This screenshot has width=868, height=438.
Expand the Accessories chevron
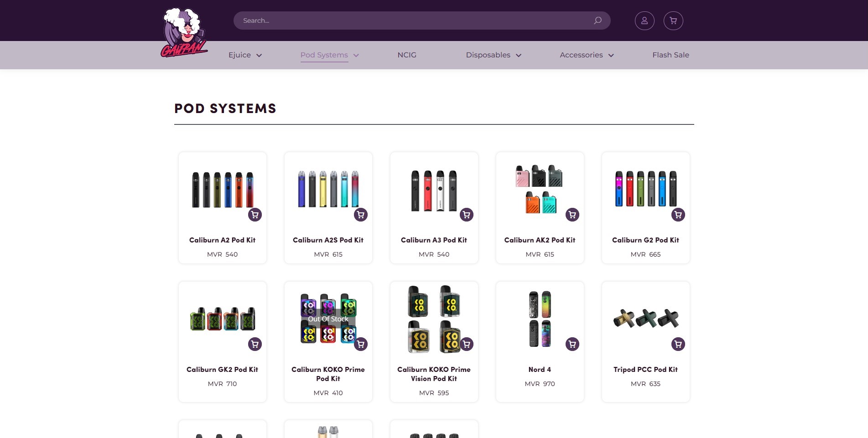[x=611, y=55]
